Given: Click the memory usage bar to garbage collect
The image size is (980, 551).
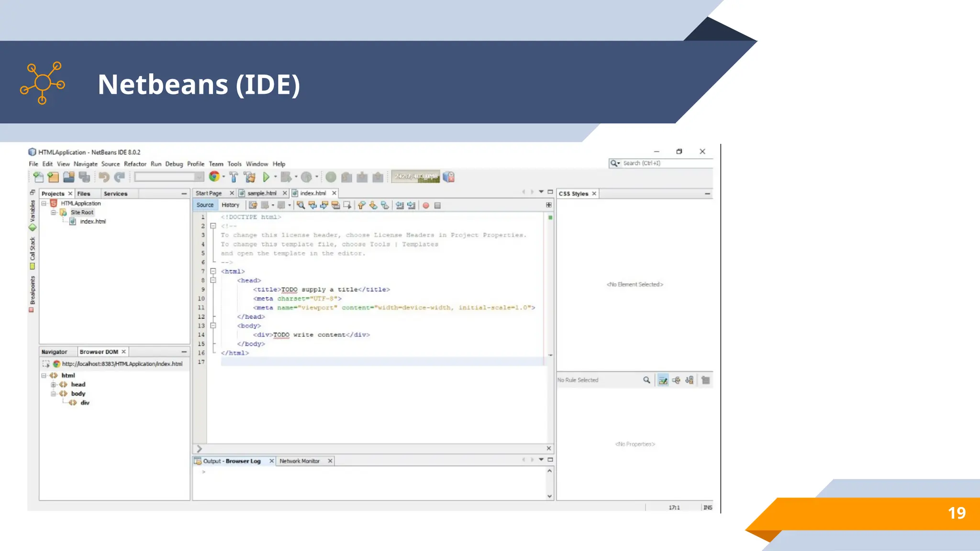Looking at the screenshot, I should [416, 176].
